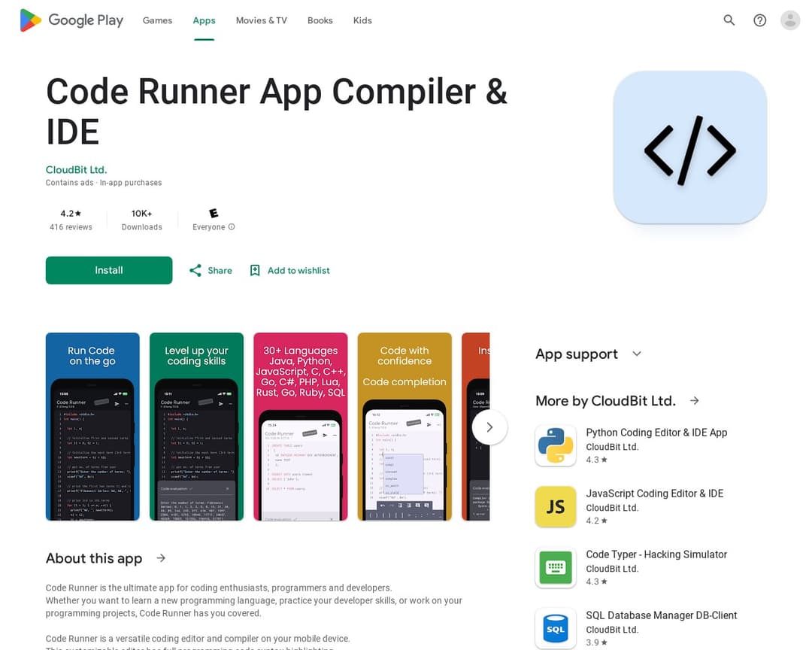Image resolution: width=812 pixels, height=650 pixels.
Task: Open the About this app arrow
Action: click(161, 558)
